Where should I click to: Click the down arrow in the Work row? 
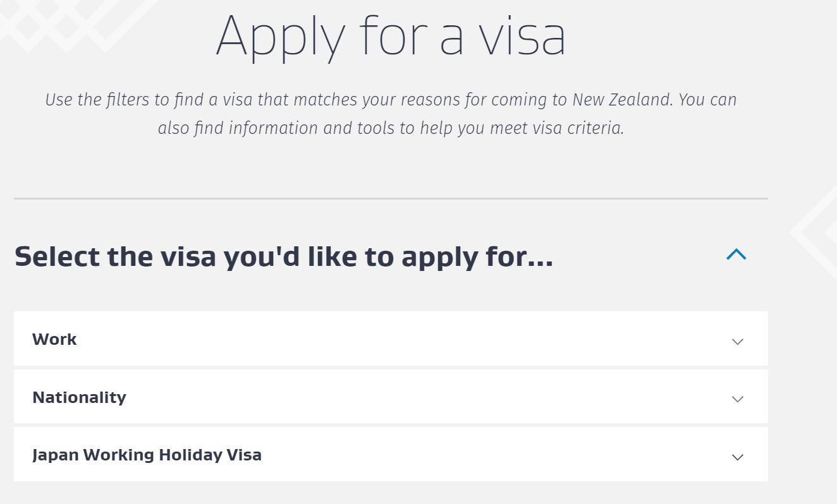point(737,342)
